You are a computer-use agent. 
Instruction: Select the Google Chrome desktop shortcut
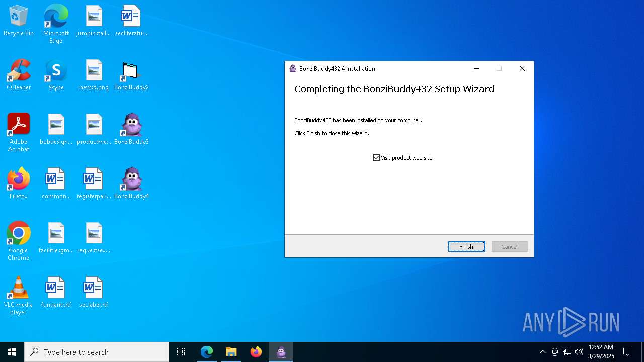[19, 241]
